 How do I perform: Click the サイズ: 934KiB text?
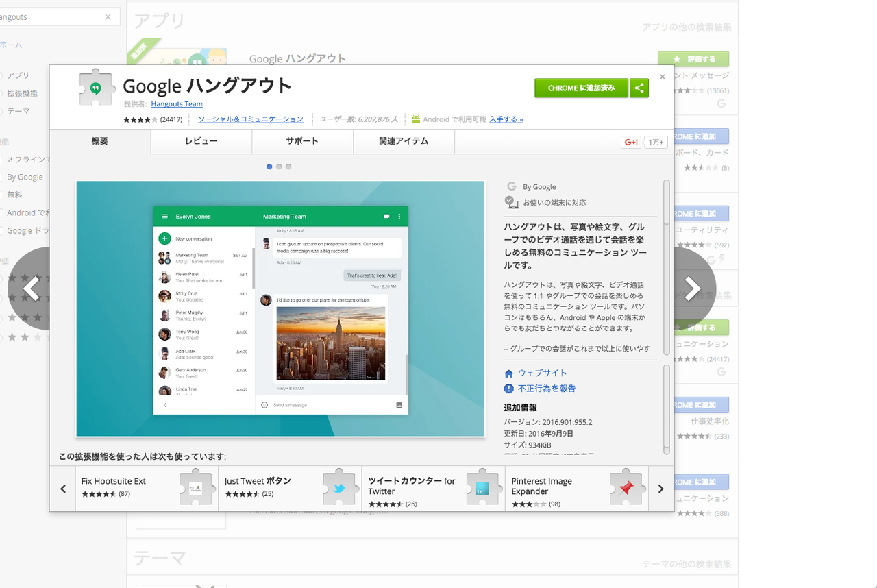click(528, 445)
